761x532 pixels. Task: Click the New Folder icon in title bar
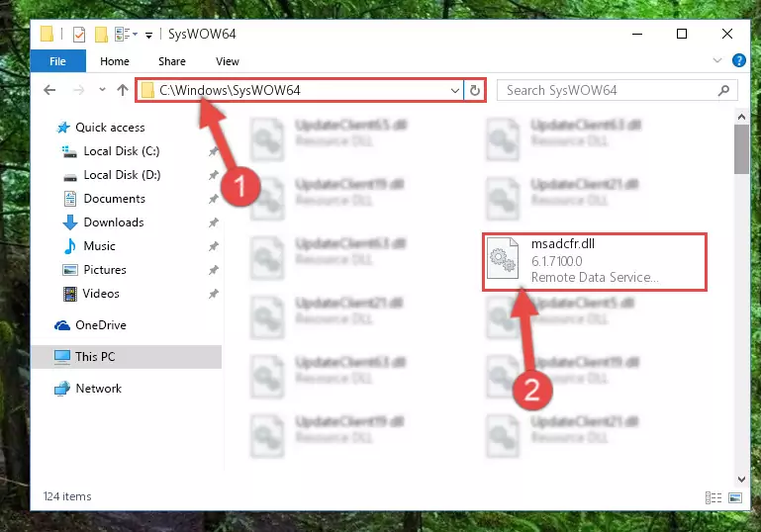[101, 35]
